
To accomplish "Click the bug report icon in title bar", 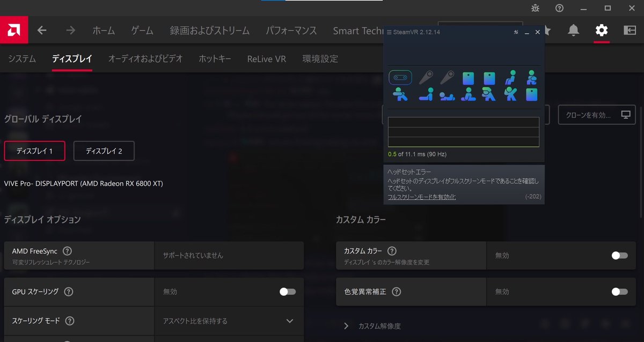I will (535, 8).
